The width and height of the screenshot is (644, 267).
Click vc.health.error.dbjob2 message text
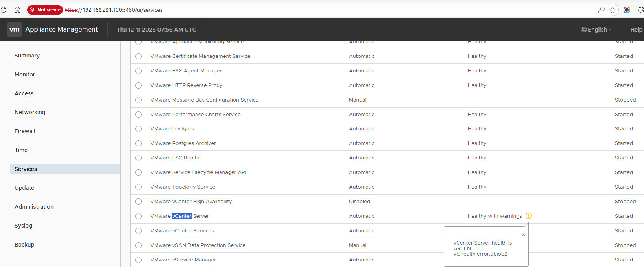[x=480, y=254]
